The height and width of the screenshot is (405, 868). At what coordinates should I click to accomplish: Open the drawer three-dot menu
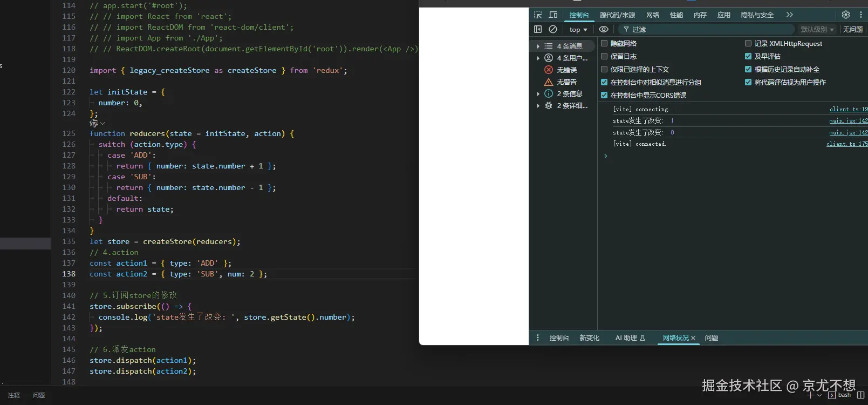tap(538, 337)
